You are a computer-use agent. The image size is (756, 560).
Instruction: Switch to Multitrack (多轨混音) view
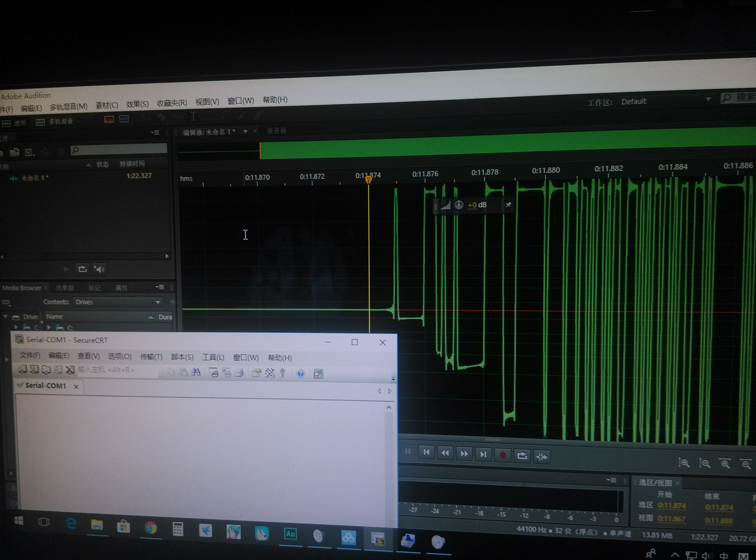click(x=55, y=122)
